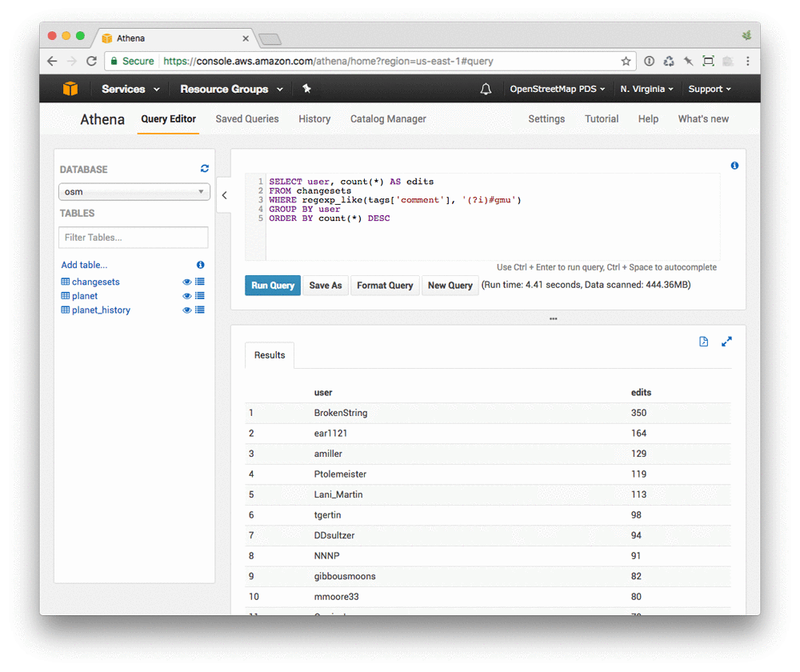Click the screenshot-frame extension icon
The image size is (800, 672).
[708, 62]
